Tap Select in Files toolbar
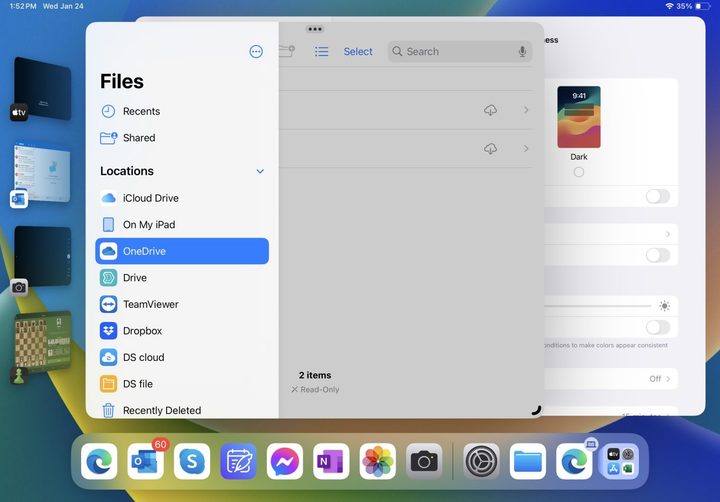The image size is (720, 502). 358,51
